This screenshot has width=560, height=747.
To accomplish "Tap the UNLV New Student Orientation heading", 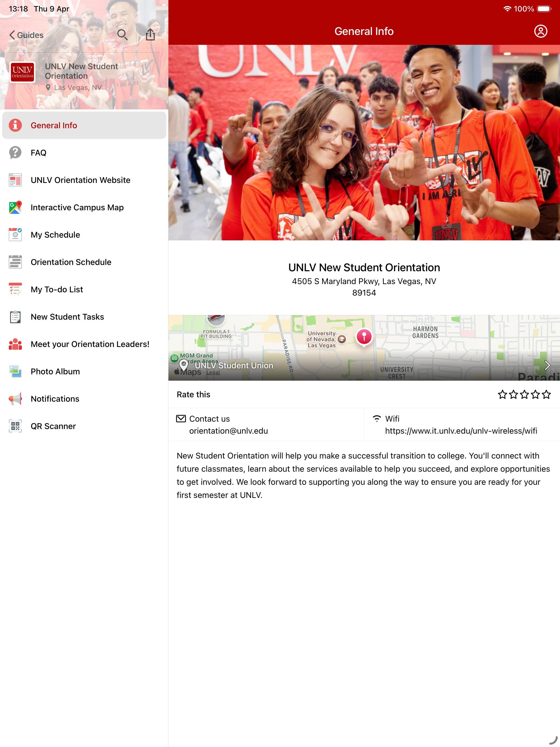I will (x=364, y=267).
